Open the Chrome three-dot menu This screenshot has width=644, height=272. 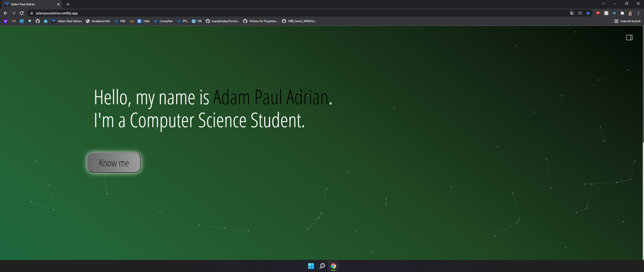click(x=639, y=13)
